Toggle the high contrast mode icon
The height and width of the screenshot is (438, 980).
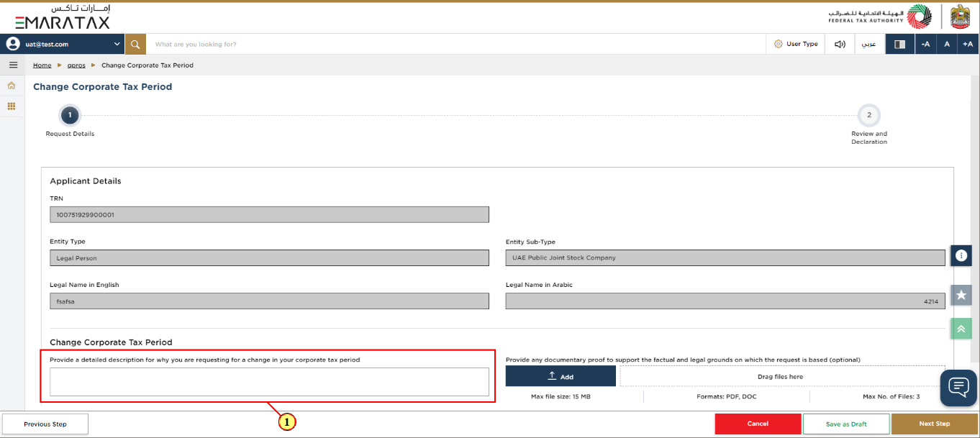click(899, 44)
